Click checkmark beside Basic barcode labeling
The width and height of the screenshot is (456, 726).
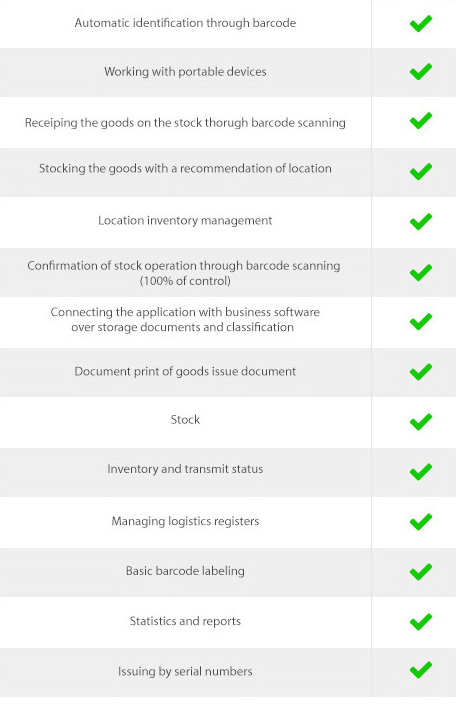point(421,572)
